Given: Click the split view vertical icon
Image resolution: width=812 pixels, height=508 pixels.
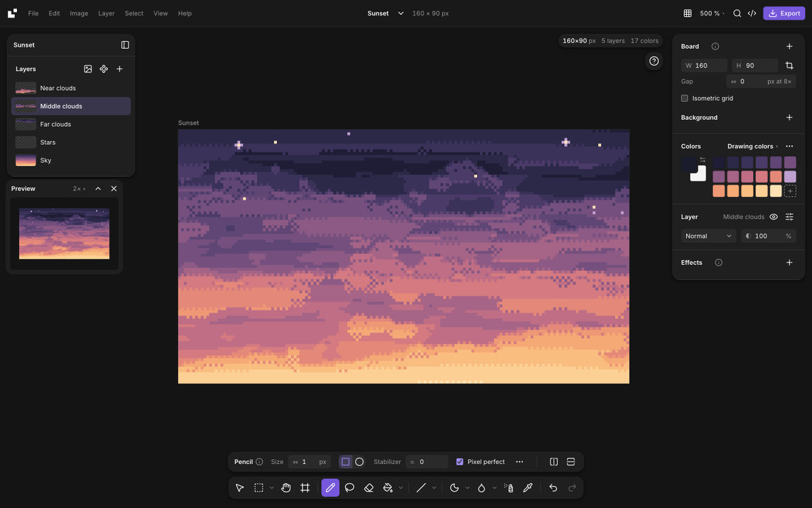Looking at the screenshot, I should pos(554,462).
